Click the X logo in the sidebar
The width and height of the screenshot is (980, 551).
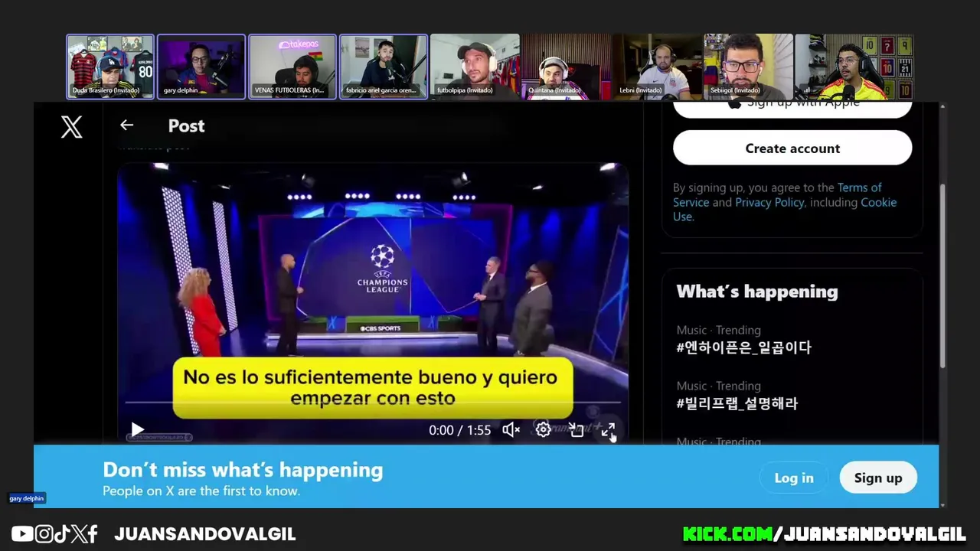click(71, 126)
